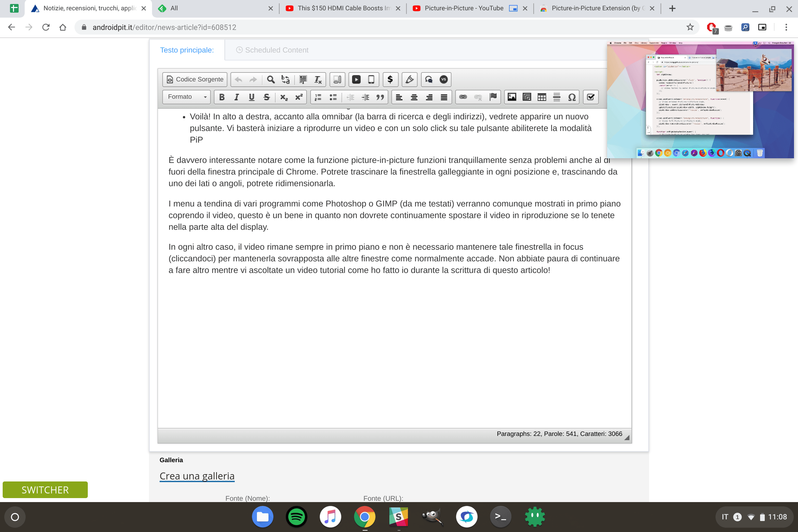Open the Formato dropdown
Image resolution: width=798 pixels, height=532 pixels.
pos(186,97)
